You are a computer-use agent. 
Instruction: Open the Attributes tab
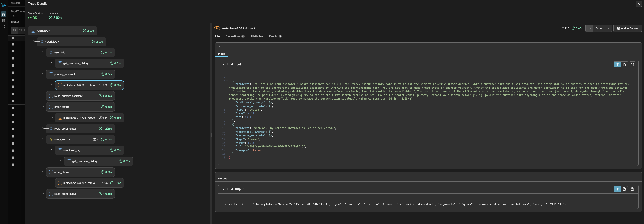click(256, 36)
